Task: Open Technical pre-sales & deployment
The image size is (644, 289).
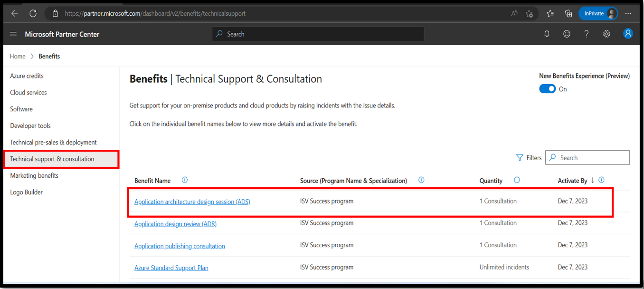Action: point(53,142)
